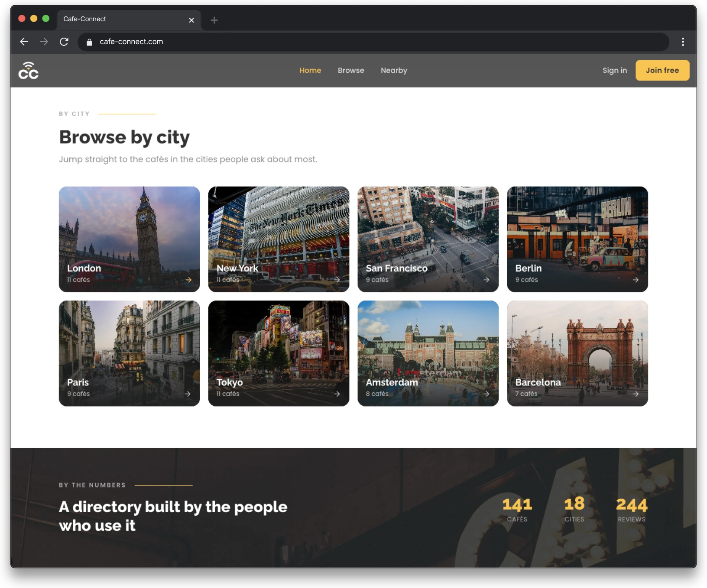The image size is (707, 588).
Task: Open the Paris city photo card
Action: pos(129,353)
